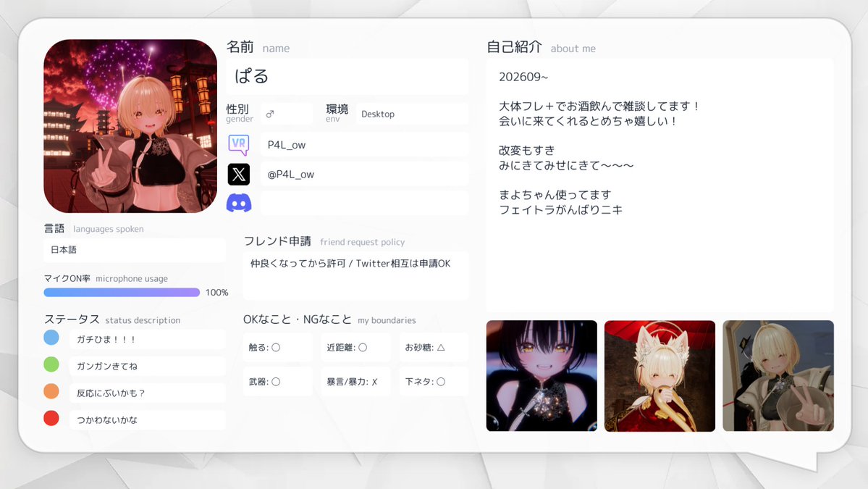This screenshot has width=868, height=489.
Task: Click the environment field showing Desktop
Action: pos(412,114)
